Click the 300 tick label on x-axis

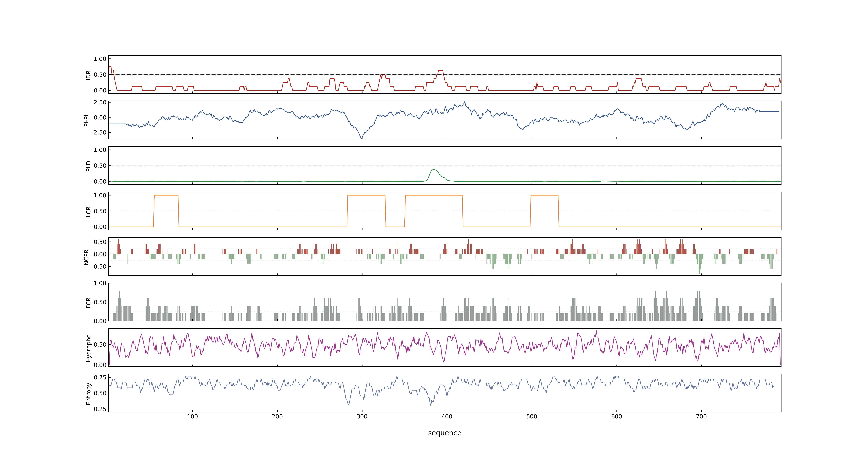[362, 416]
